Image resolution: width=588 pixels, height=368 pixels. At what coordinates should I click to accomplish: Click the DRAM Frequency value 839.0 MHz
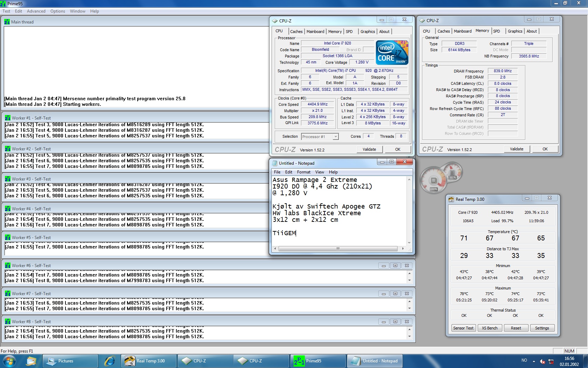coord(503,71)
